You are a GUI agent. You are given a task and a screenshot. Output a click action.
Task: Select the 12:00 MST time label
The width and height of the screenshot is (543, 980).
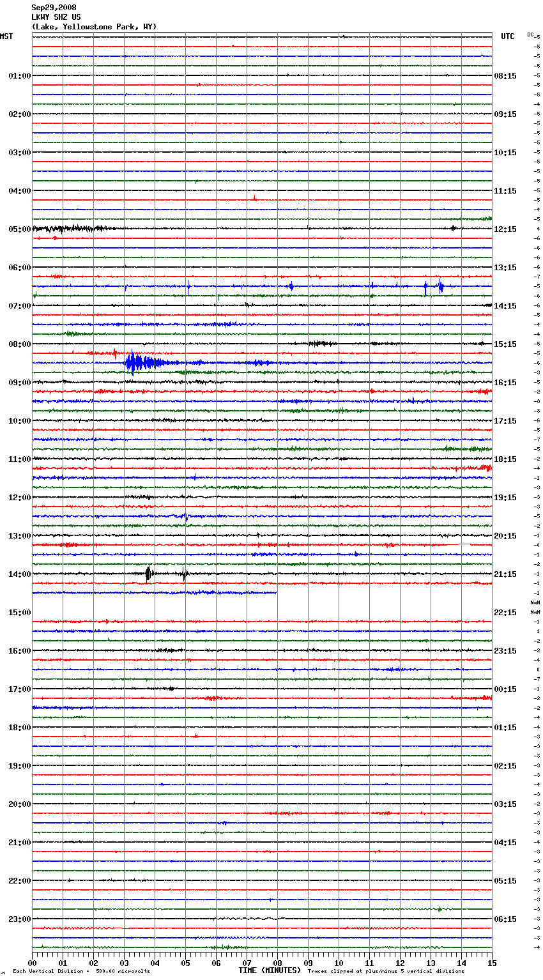tap(20, 498)
